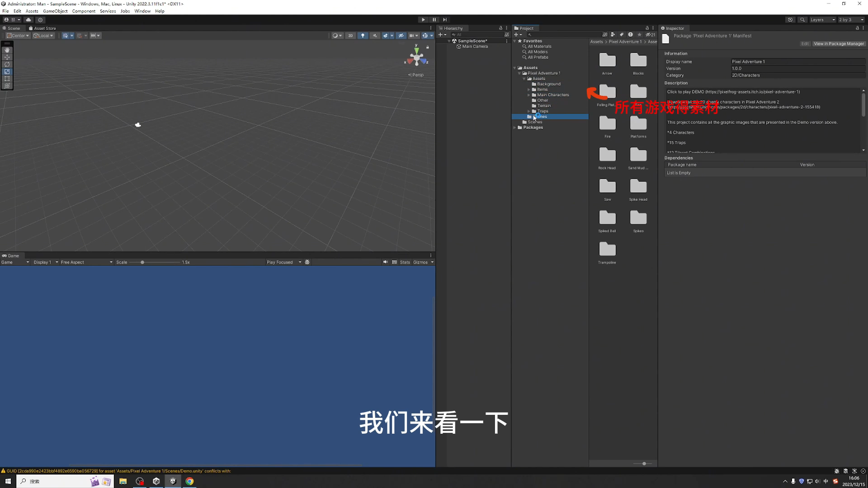Select the Hand tool in the scene toolbar
Image resolution: width=868 pixels, height=488 pixels.
tap(7, 50)
